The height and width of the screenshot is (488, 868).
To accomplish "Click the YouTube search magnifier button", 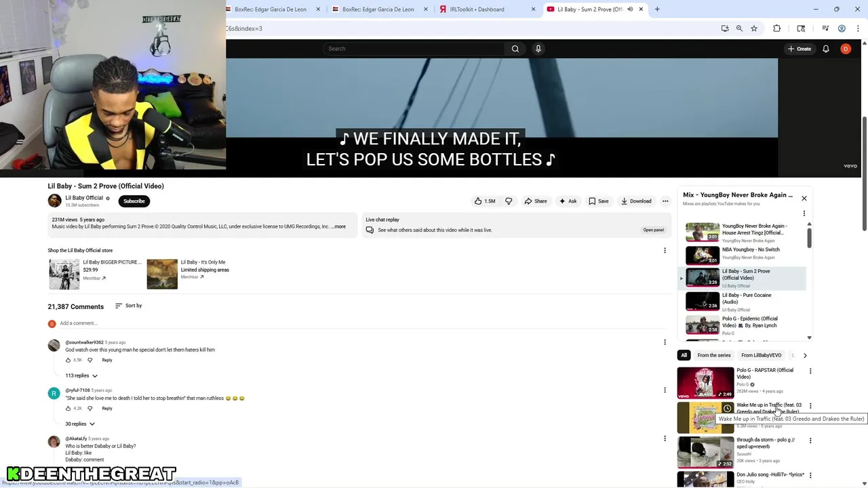I will click(x=515, y=49).
